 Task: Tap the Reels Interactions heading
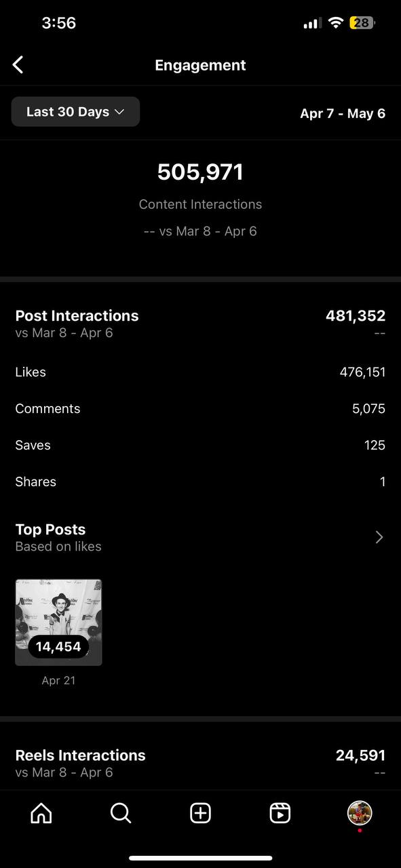pyautogui.click(x=81, y=755)
